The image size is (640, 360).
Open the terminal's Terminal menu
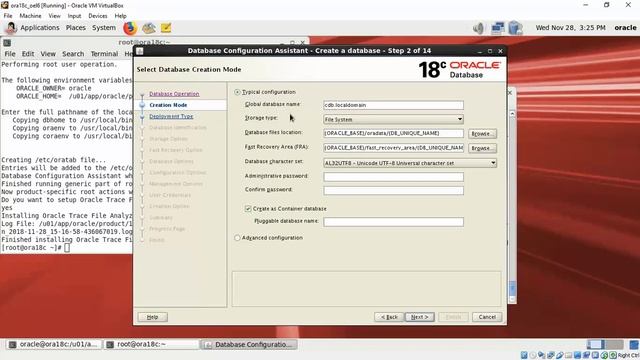pyautogui.click(x=104, y=54)
